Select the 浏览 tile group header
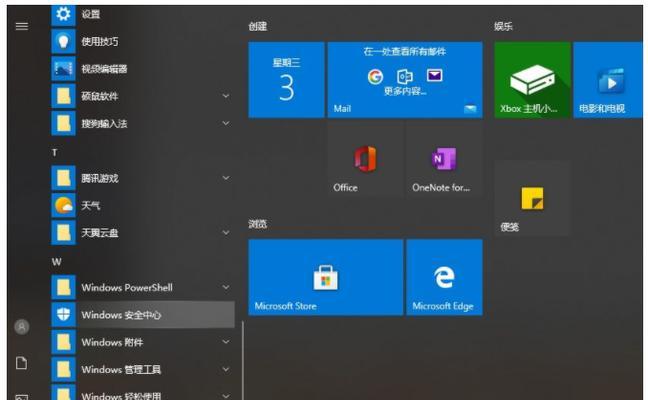The image size is (648, 400). 258,224
